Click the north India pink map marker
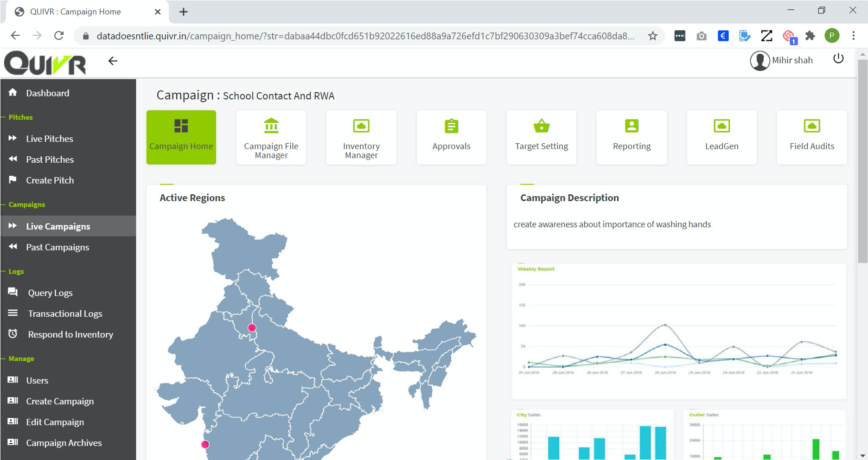868x460 pixels. point(252,328)
